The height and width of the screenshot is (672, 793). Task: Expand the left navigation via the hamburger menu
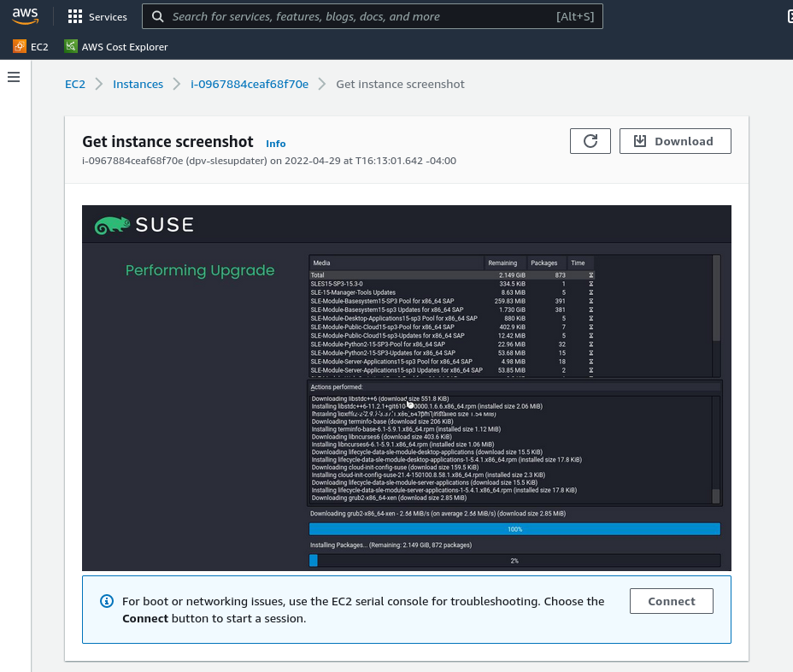click(x=13, y=77)
